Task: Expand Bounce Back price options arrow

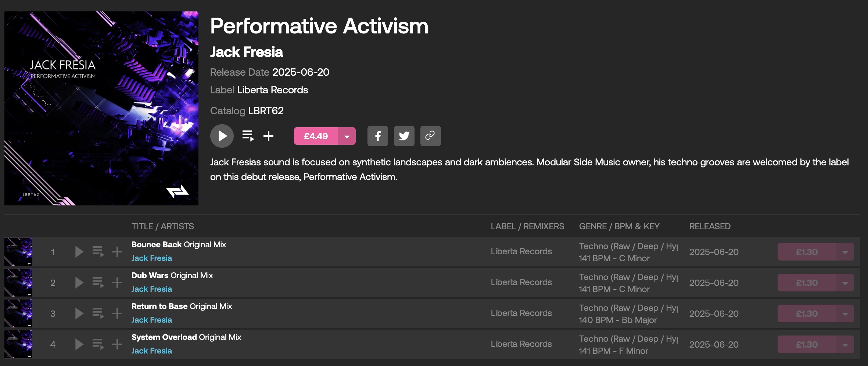Action: (845, 252)
